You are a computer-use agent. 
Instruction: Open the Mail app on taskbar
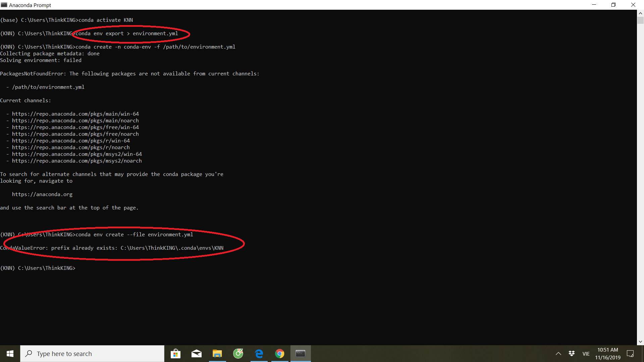[197, 354]
